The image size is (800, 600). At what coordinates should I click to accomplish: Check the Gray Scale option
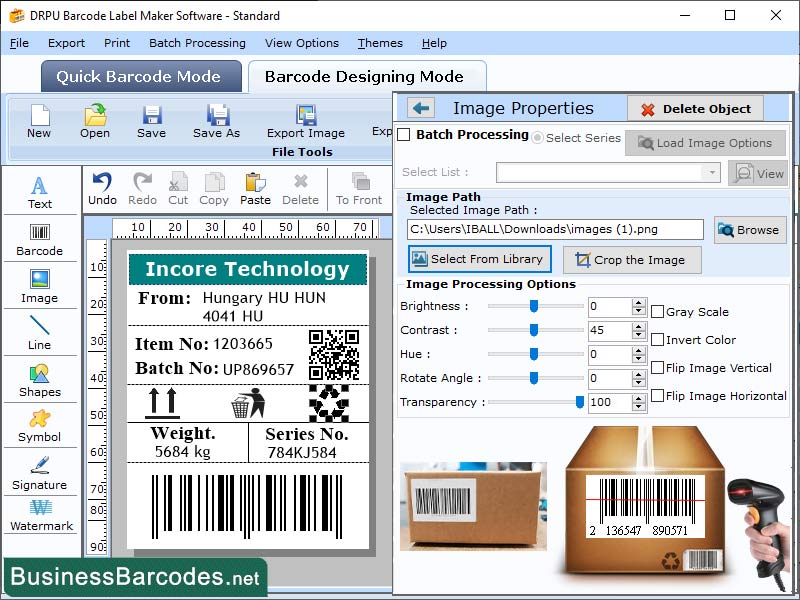[x=658, y=312]
